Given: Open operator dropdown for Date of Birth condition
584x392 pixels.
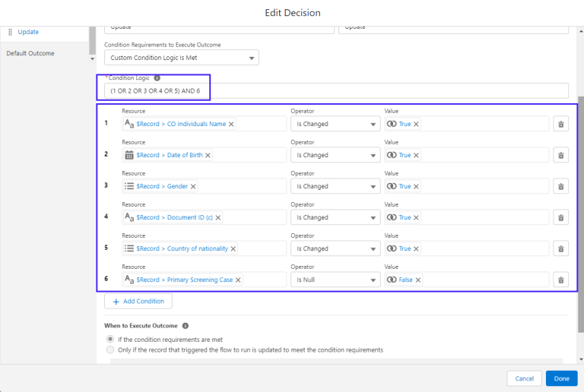Looking at the screenshot, I should [335, 155].
